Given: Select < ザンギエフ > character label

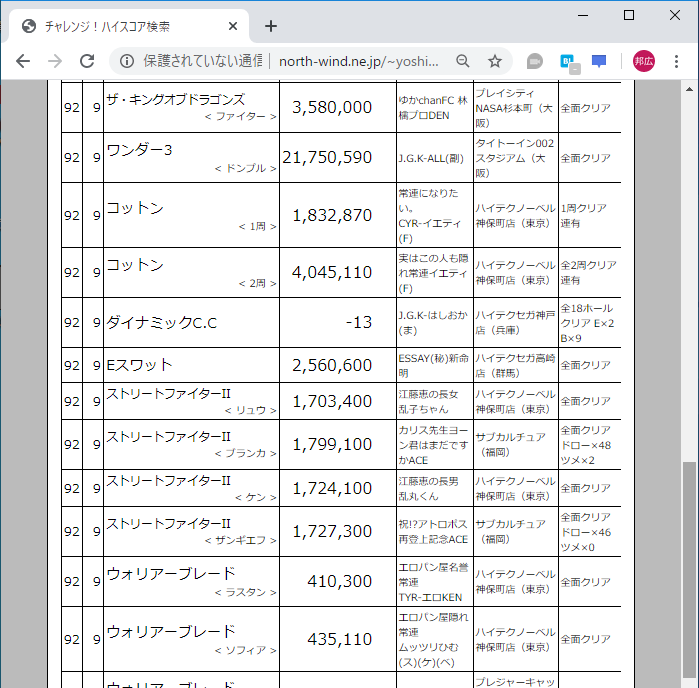Looking at the screenshot, I should pyautogui.click(x=241, y=540).
